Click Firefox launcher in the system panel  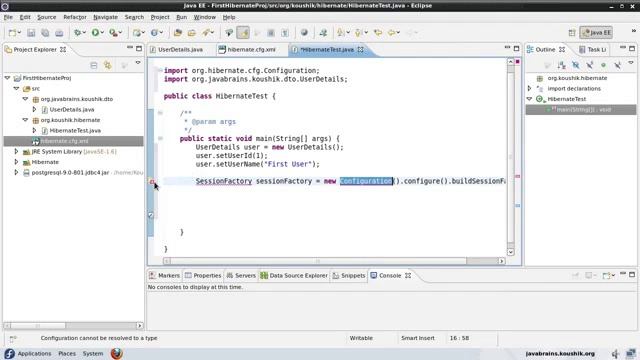(116, 353)
